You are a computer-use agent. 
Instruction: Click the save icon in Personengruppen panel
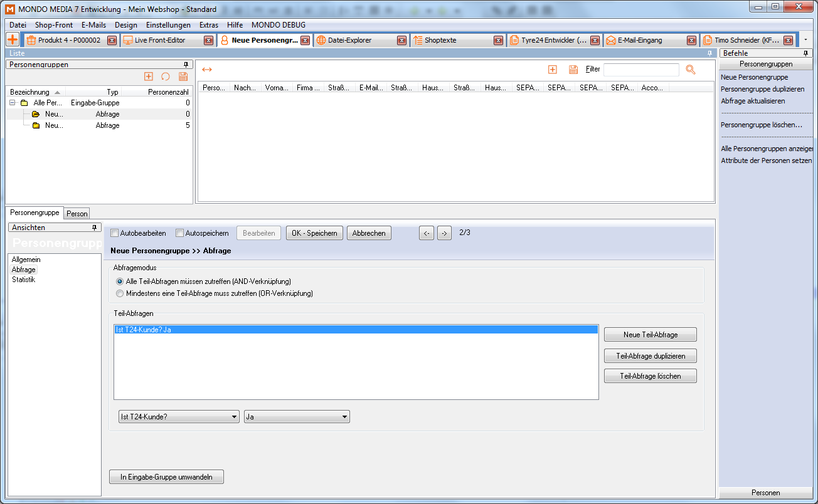pyautogui.click(x=183, y=76)
